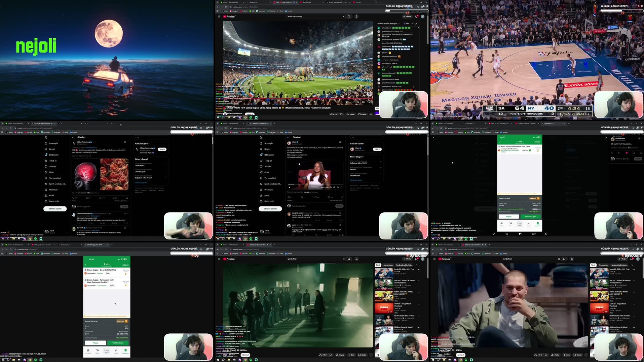644x362 pixels.
Task: Go back with the Gönderi arrow in the Astronomy window
Action: [x=73, y=137]
